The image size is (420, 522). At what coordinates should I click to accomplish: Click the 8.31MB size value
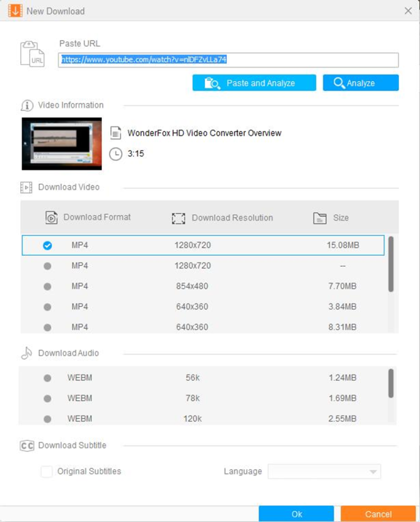pyautogui.click(x=343, y=327)
